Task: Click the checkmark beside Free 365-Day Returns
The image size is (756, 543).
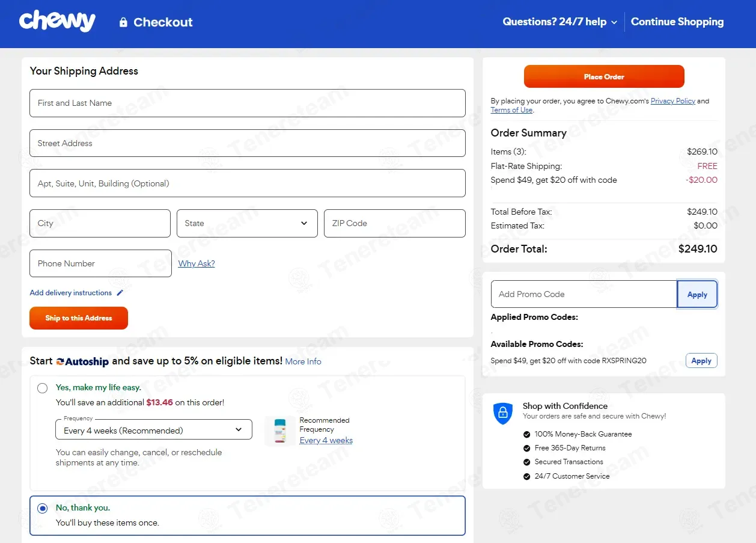Action: click(x=526, y=448)
